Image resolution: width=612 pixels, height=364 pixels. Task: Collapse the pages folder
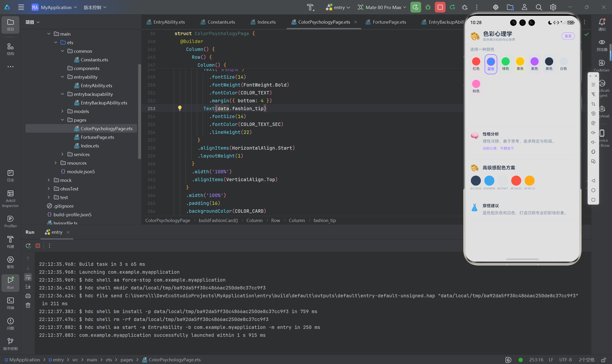62,120
